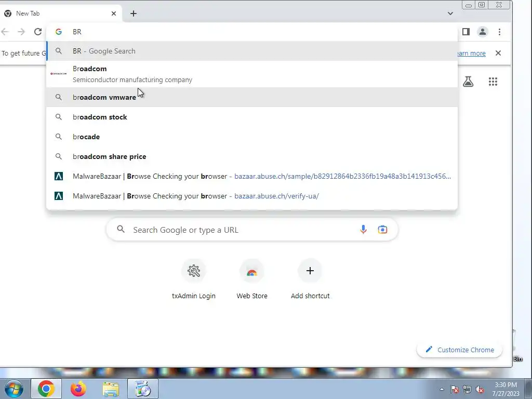Launch Firefox from the taskbar

coord(78,389)
